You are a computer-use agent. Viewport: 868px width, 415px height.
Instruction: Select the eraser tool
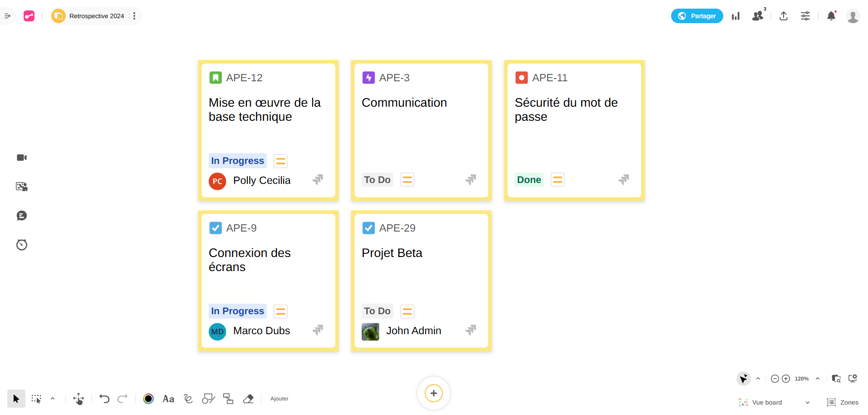click(248, 399)
